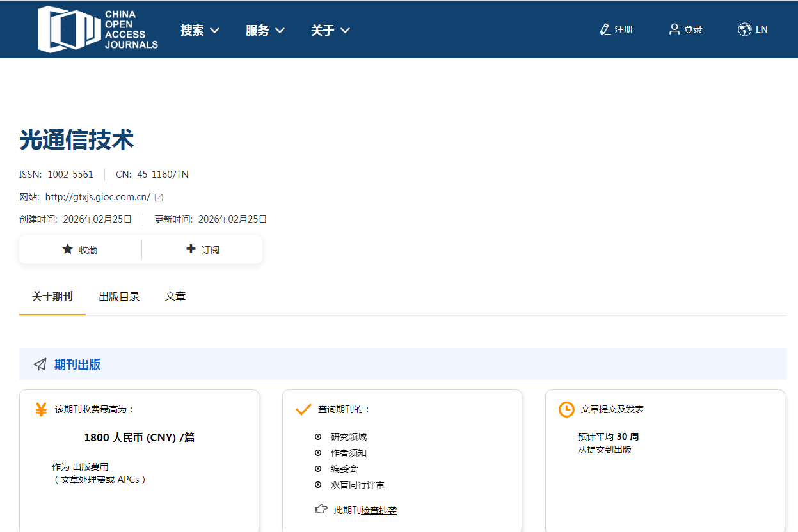Click the star favorite icon
The image size is (798, 532).
67,249
